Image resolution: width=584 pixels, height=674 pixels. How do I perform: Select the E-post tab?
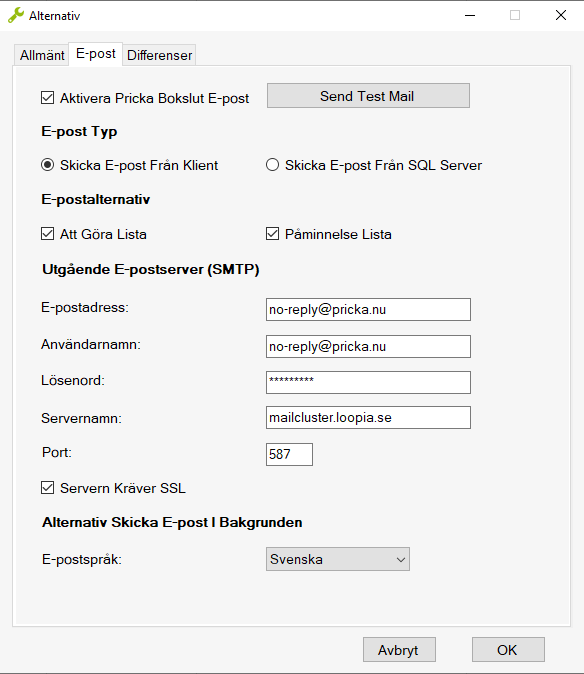[x=96, y=54]
